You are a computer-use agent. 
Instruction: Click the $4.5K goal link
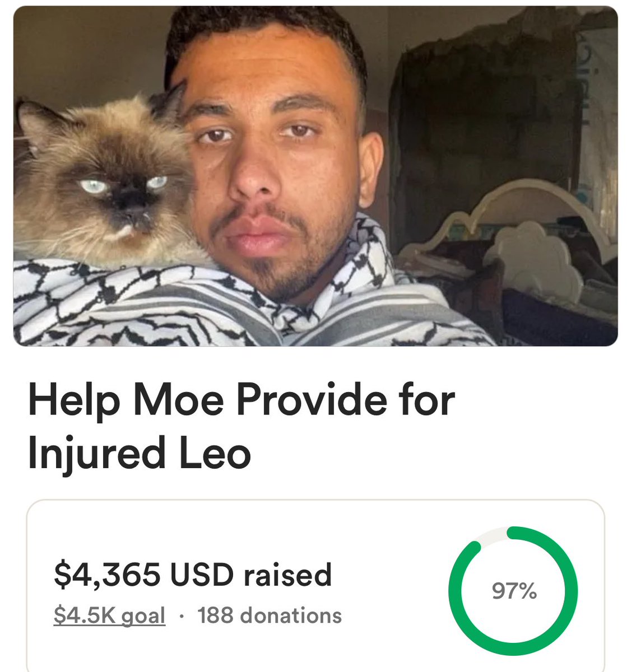[109, 615]
